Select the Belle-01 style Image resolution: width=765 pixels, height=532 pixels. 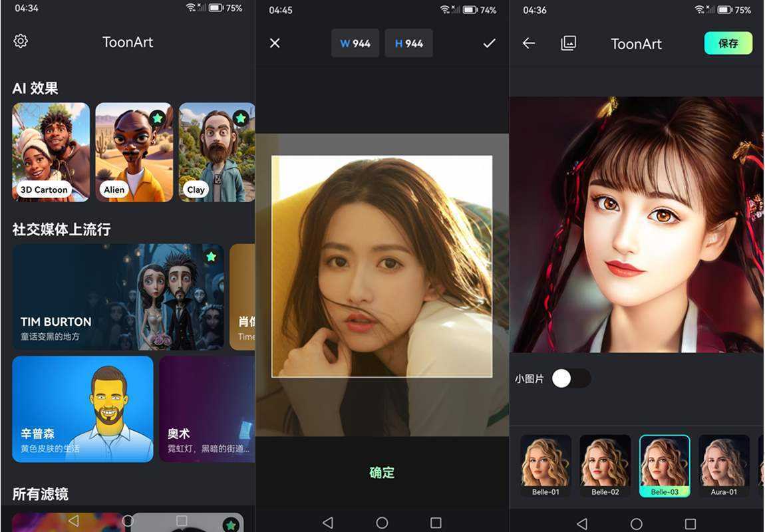(545, 462)
